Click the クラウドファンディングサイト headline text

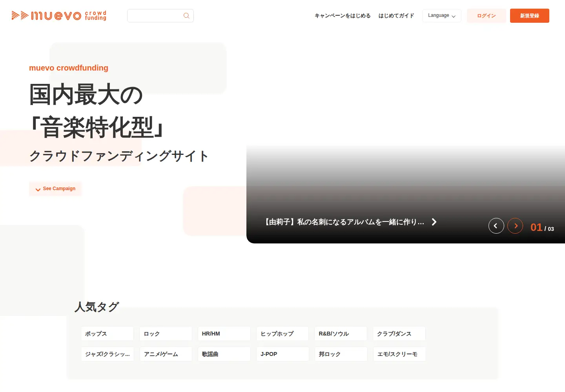pos(118,156)
